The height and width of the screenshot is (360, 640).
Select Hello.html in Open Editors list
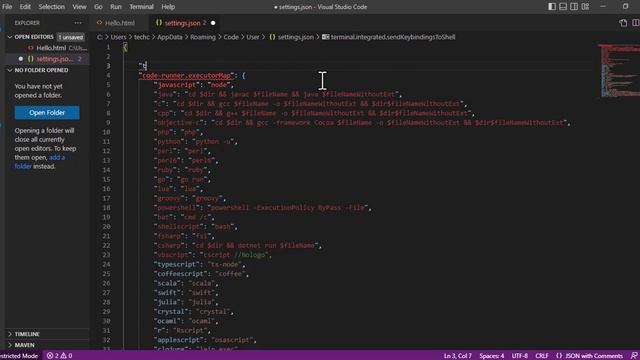point(51,48)
